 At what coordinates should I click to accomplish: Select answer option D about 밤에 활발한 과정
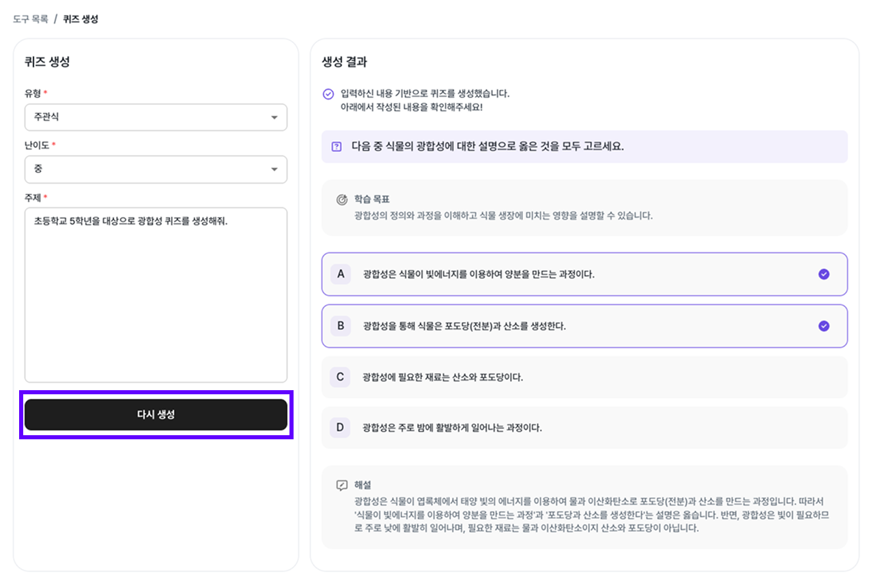[x=584, y=428]
